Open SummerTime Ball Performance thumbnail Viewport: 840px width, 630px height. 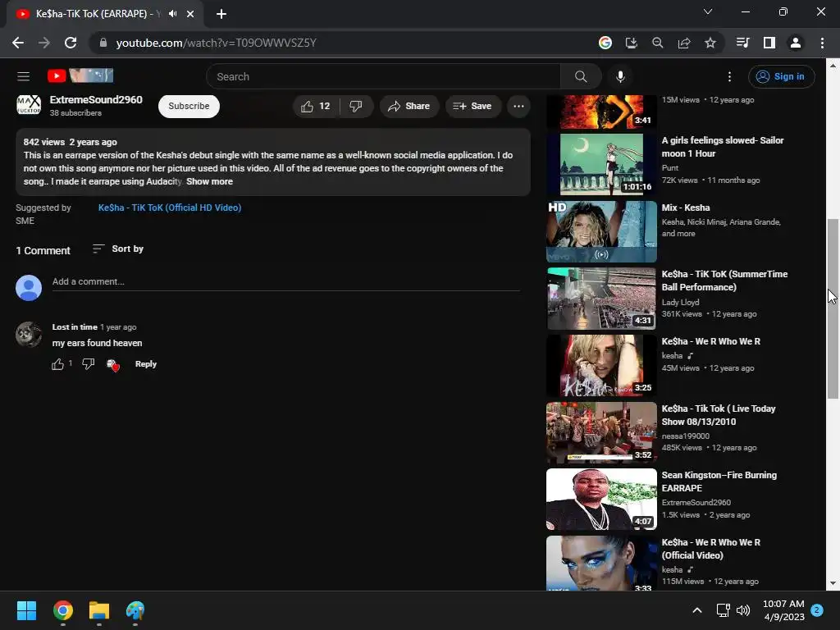point(601,299)
